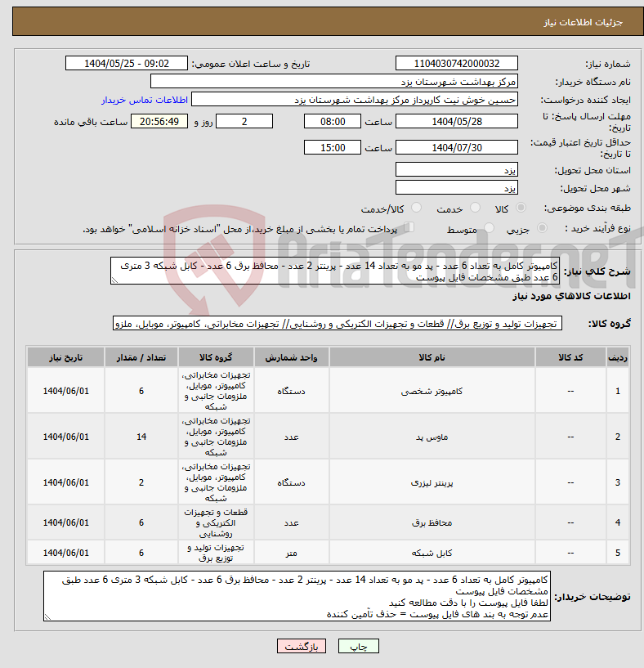Click the buyer name field مرکز بهداشت شهرستان یزد

point(334,82)
